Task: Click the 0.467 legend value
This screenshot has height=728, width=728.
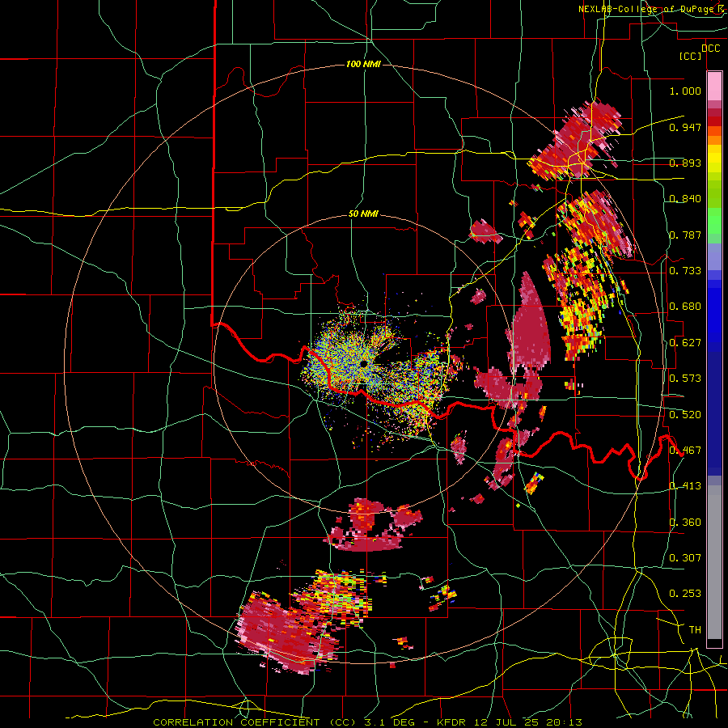Action: click(x=685, y=451)
